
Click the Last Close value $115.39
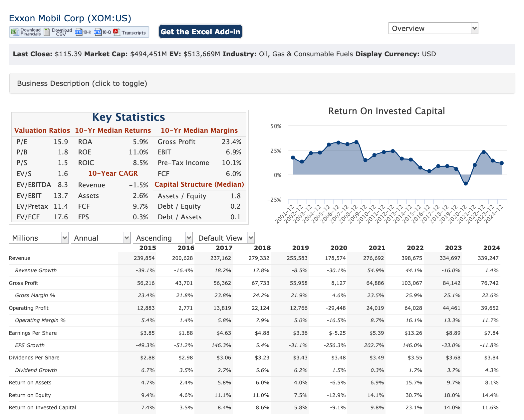(x=68, y=54)
